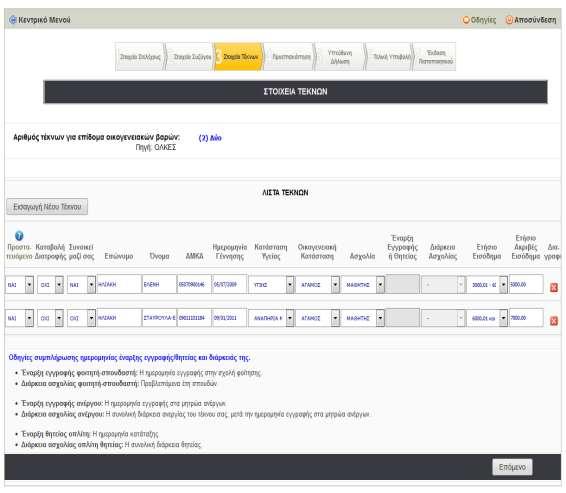
Task: Click the ΛΙΣΤΑ ΤΕΚΝΩΝ heading
Action: click(x=285, y=193)
